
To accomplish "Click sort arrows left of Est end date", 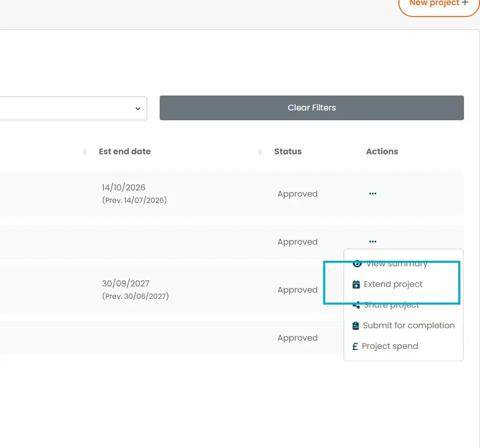I will click(x=85, y=152).
